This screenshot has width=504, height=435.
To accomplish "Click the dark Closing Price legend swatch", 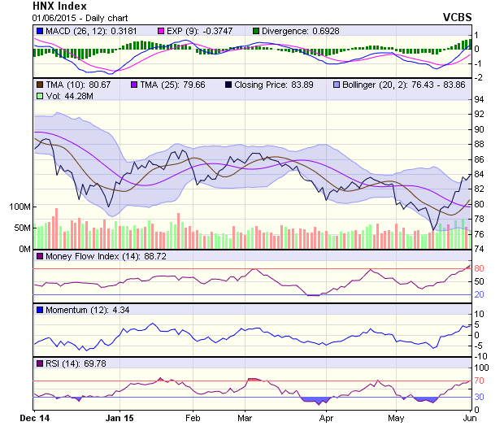I will click(228, 85).
